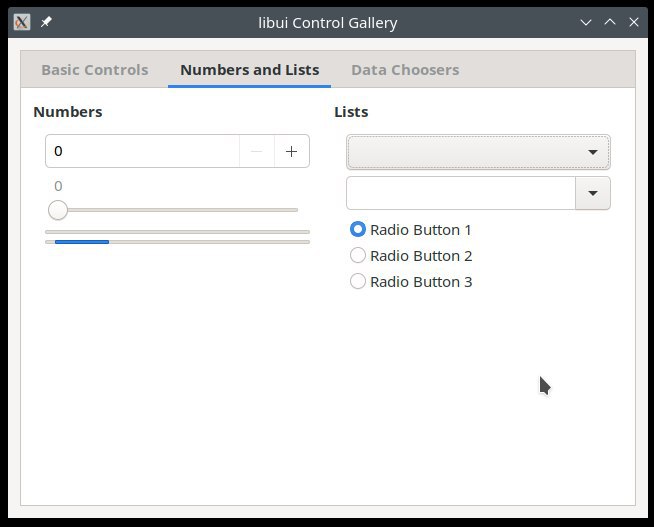The width and height of the screenshot is (654, 527).
Task: Decrease the spinbox value with minus
Action: point(257,151)
